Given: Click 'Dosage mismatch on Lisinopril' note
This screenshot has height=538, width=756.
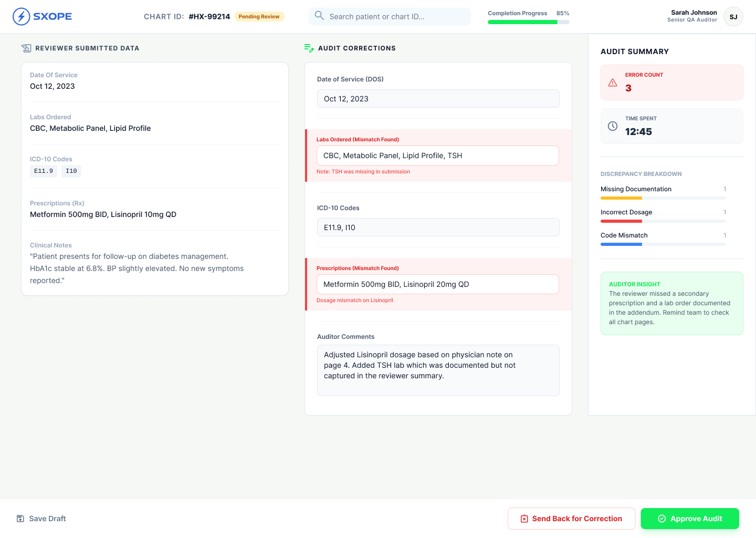Looking at the screenshot, I should pyautogui.click(x=355, y=301).
